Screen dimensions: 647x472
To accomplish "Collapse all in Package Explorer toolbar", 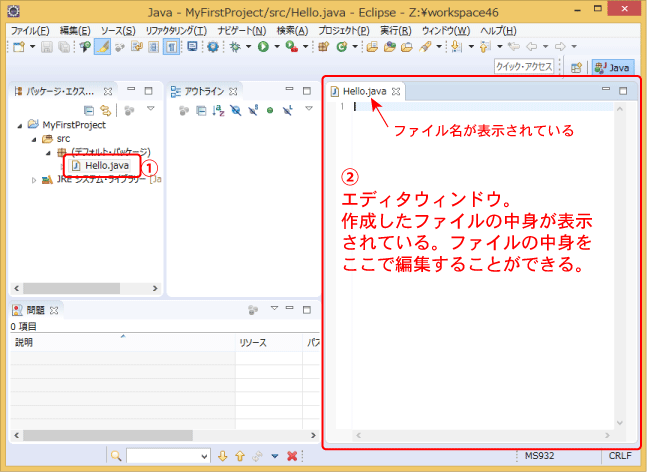I will 89,110.
